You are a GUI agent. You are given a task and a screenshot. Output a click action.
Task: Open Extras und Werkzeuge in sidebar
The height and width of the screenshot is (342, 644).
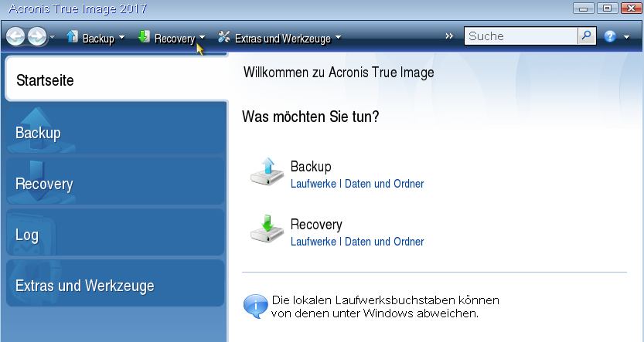pos(114,286)
